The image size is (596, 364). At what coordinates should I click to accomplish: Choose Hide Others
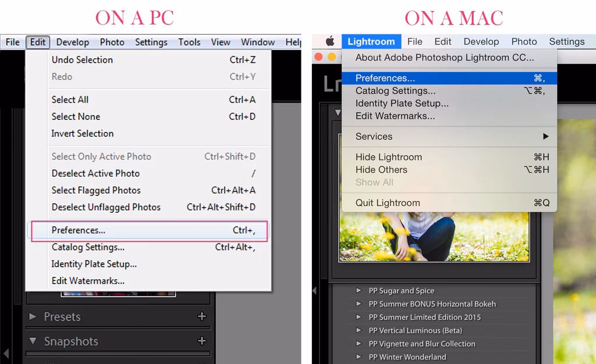pyautogui.click(x=449, y=170)
